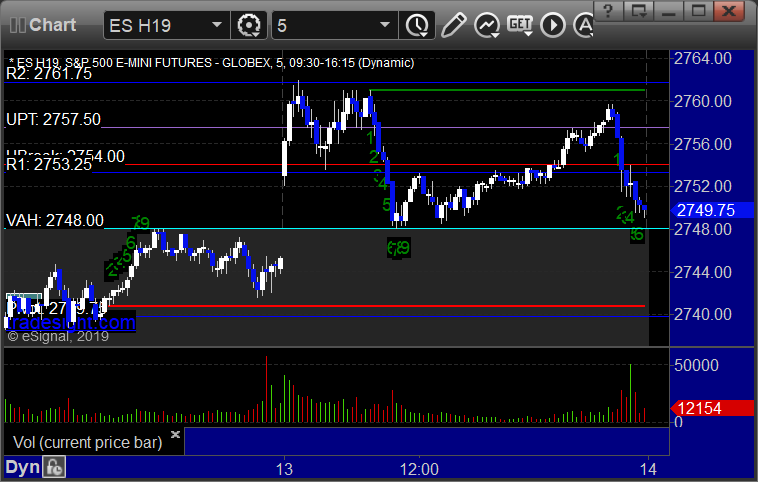This screenshot has width=758, height=482.
Task: Click the R2: 2761.75 level label
Action: point(49,73)
